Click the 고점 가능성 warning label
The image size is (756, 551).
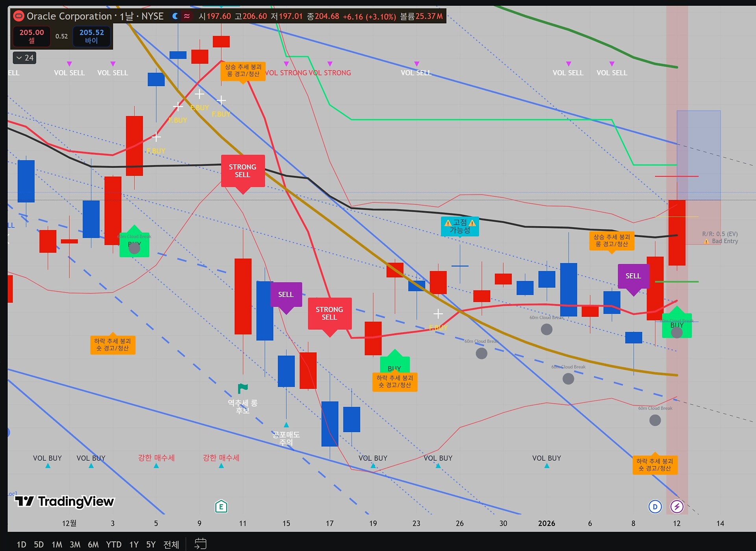pyautogui.click(x=460, y=226)
